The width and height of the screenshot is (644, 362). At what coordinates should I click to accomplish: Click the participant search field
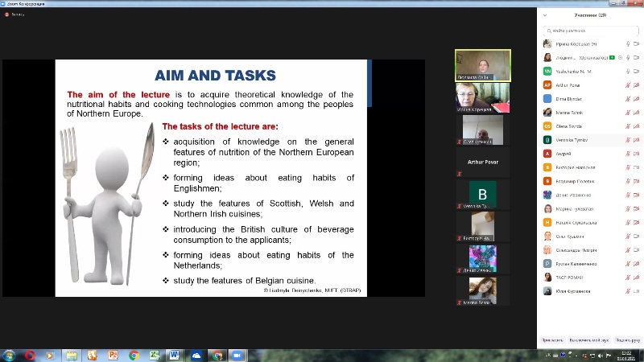(591, 31)
